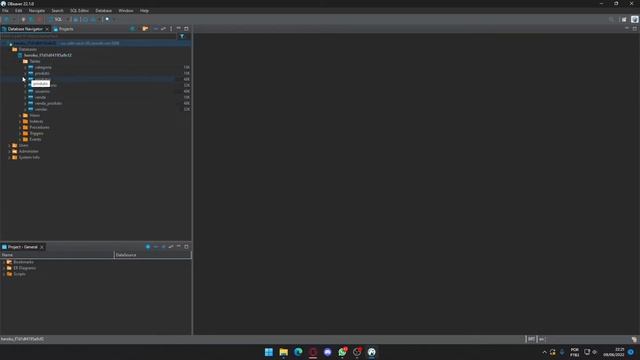Click the DBeaver perspective icon at top right
Viewport: 640px width, 360px height.
coord(634,19)
